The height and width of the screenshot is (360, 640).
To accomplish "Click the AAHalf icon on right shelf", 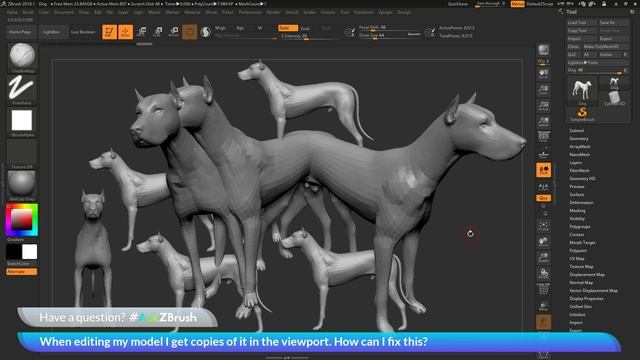I will (543, 122).
